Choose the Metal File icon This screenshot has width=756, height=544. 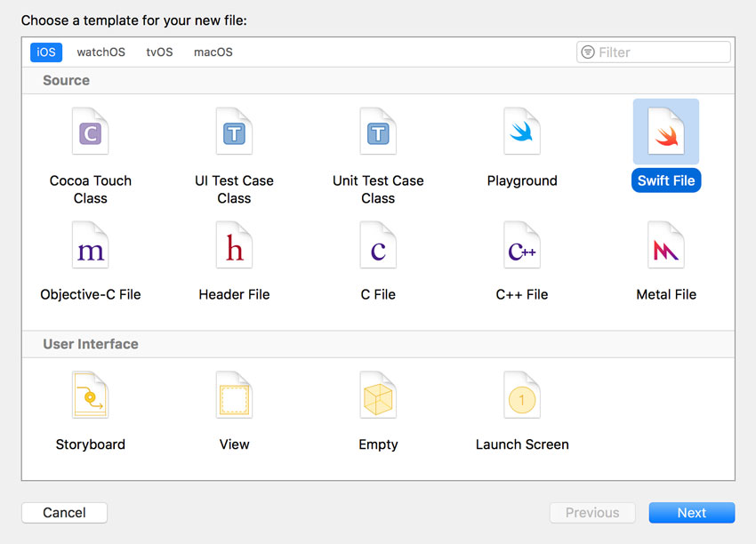(666, 244)
